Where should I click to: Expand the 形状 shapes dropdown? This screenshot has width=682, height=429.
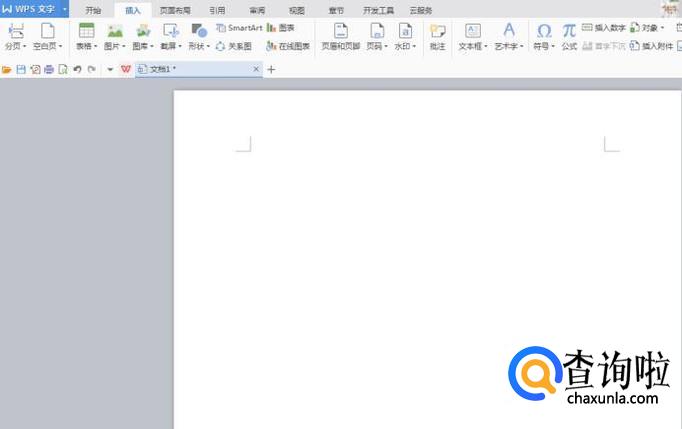[200, 46]
